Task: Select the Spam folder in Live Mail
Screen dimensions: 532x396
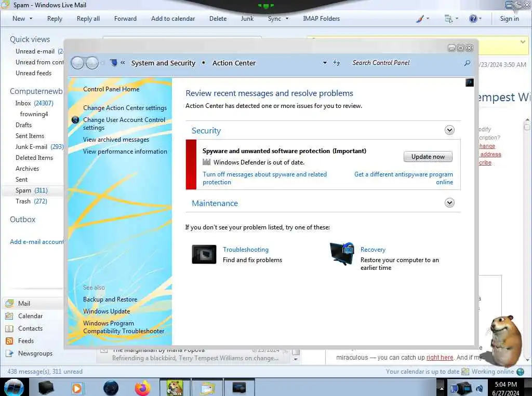Action: (x=33, y=190)
